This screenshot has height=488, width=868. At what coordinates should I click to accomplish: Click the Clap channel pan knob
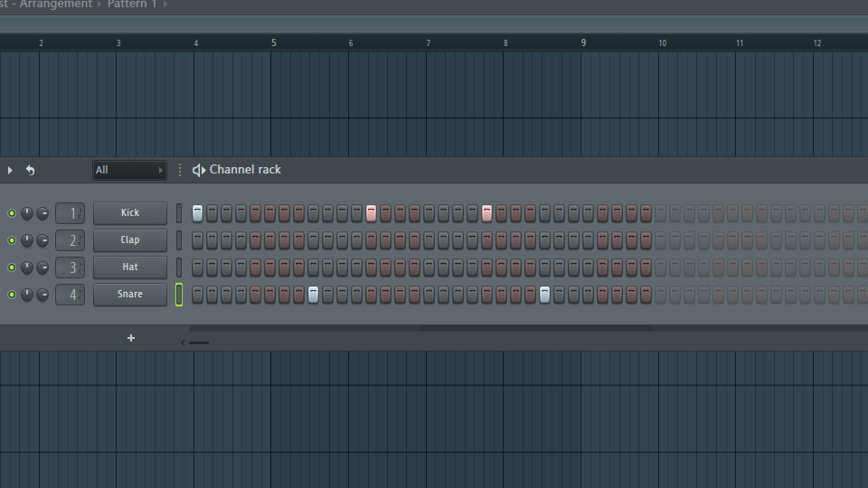point(26,240)
